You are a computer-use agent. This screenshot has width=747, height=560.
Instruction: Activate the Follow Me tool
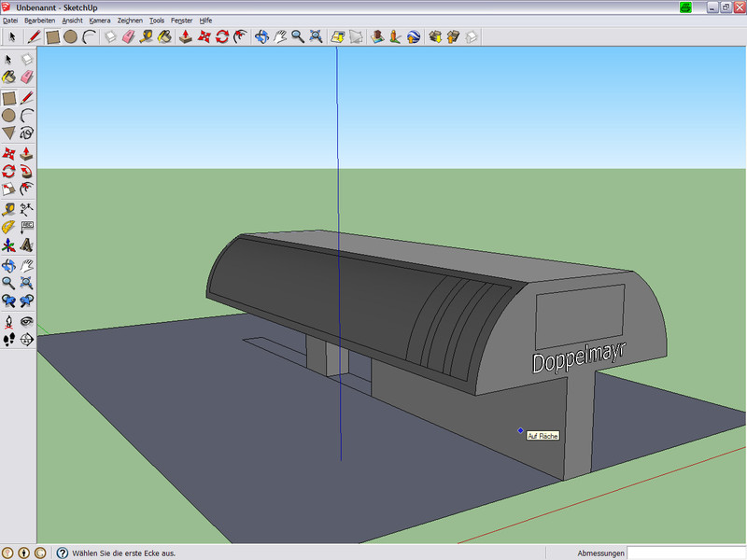(27, 171)
